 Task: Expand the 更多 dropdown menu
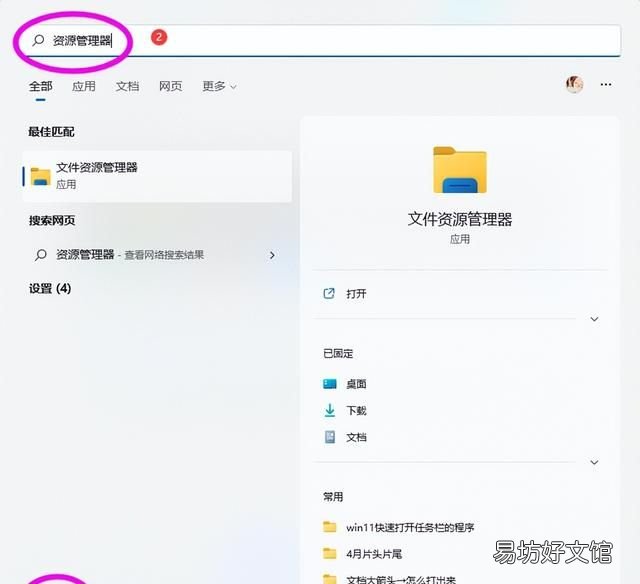coord(219,87)
